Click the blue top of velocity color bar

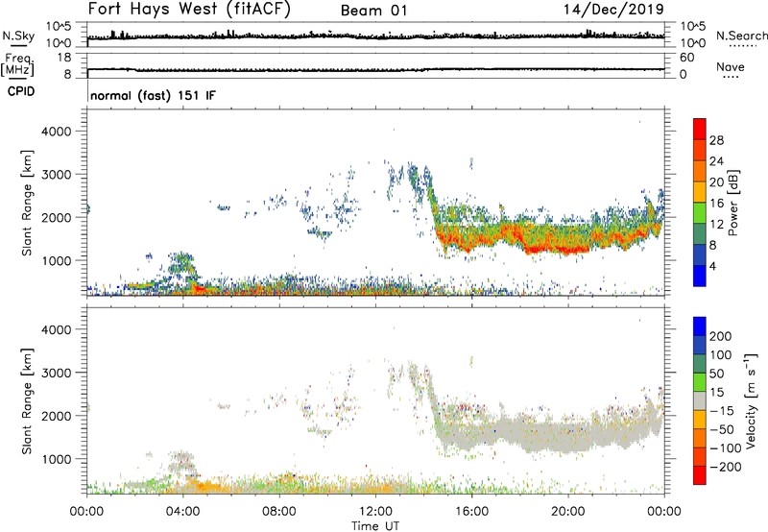pyautogui.click(x=700, y=326)
